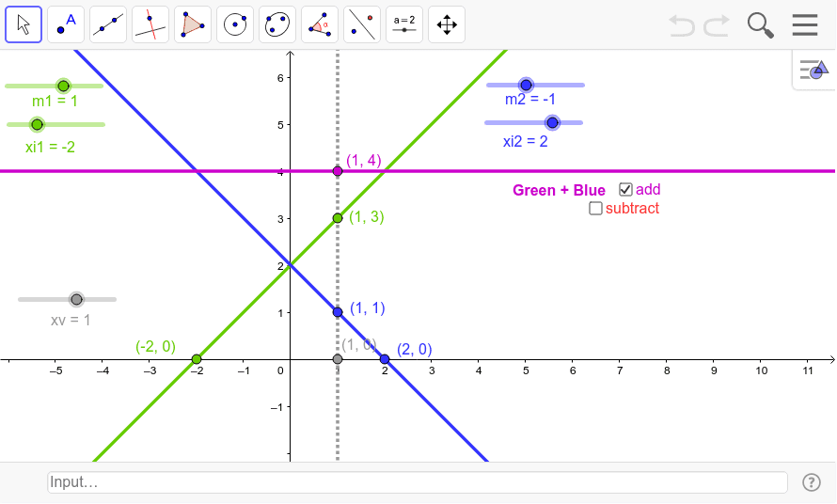The image size is (837, 504).
Task: Click the 'Green + Blue' label
Action: 559,191
